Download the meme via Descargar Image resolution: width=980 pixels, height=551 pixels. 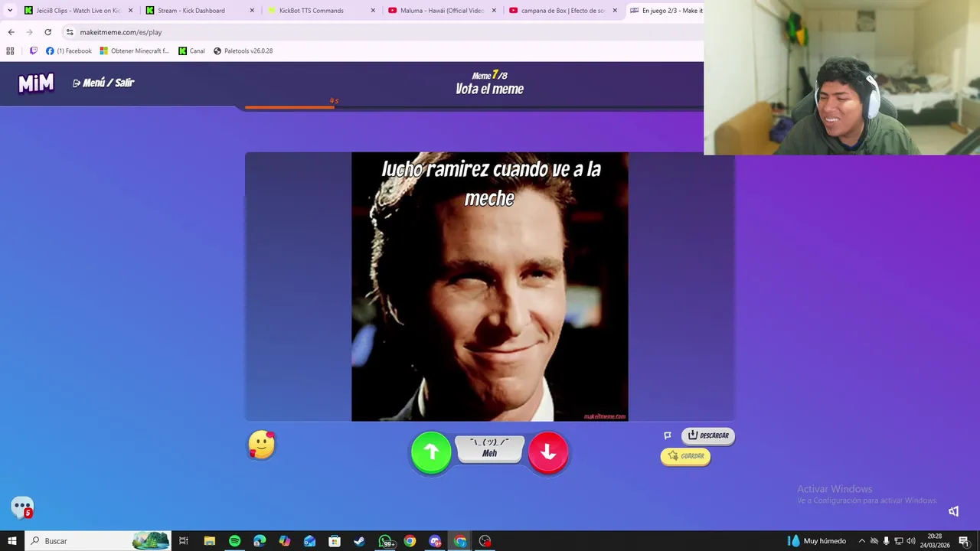(x=708, y=435)
